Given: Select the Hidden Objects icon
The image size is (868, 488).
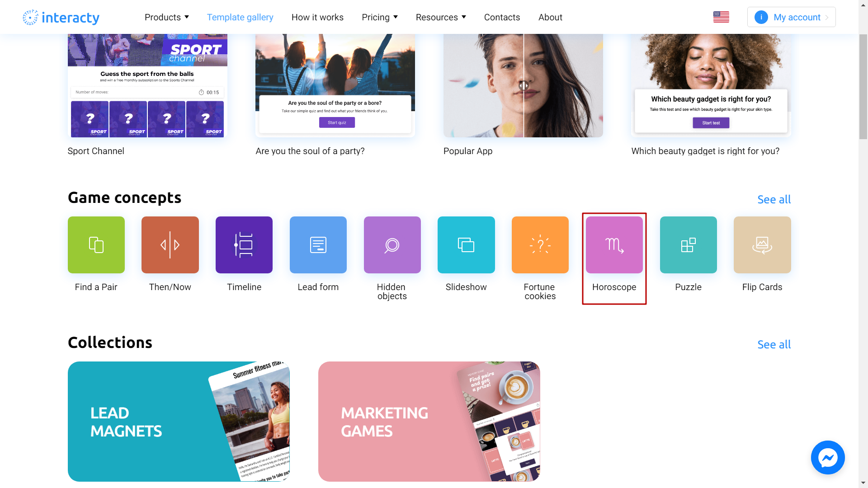Looking at the screenshot, I should click(392, 245).
